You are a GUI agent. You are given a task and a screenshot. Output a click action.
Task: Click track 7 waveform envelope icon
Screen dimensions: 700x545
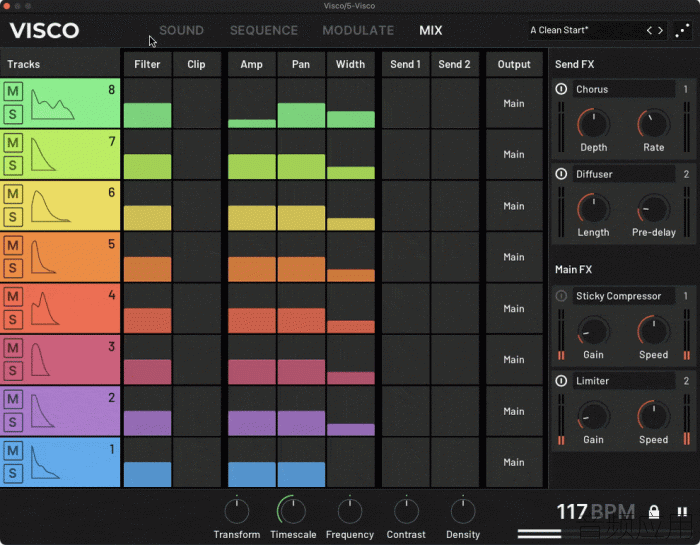pyautogui.click(x=43, y=154)
